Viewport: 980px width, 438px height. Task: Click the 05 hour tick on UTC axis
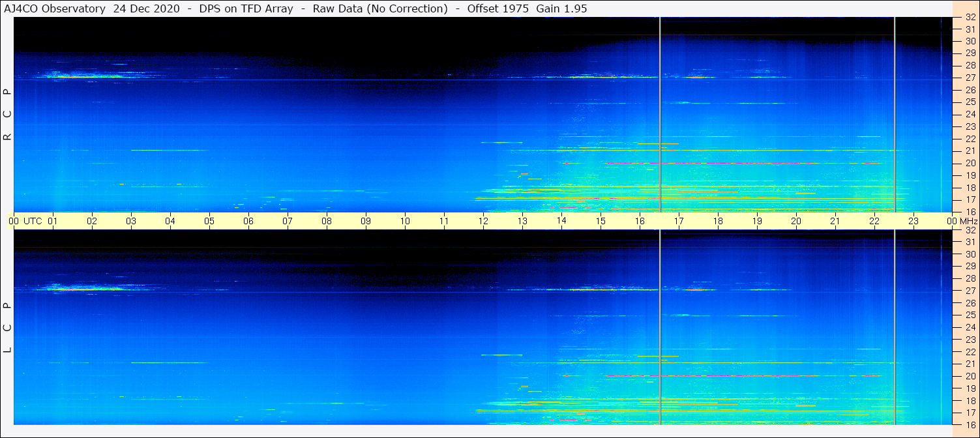pos(209,221)
